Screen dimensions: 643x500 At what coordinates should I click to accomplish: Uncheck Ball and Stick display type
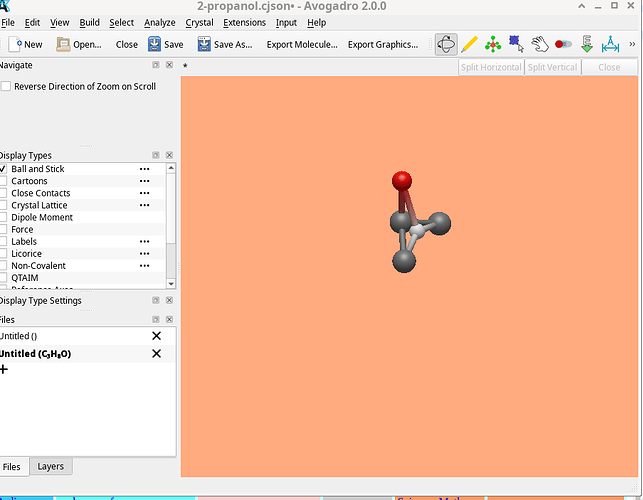click(x=3, y=169)
